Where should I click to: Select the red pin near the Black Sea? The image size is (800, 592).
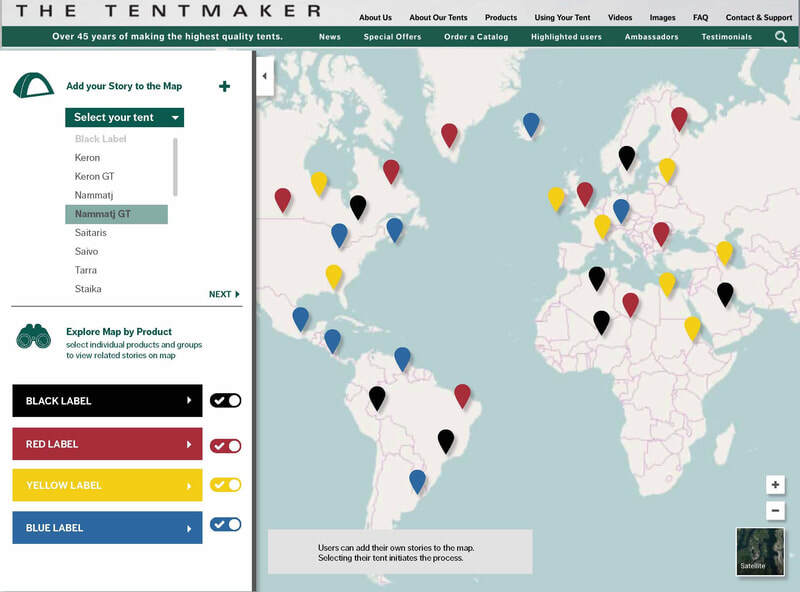661,234
